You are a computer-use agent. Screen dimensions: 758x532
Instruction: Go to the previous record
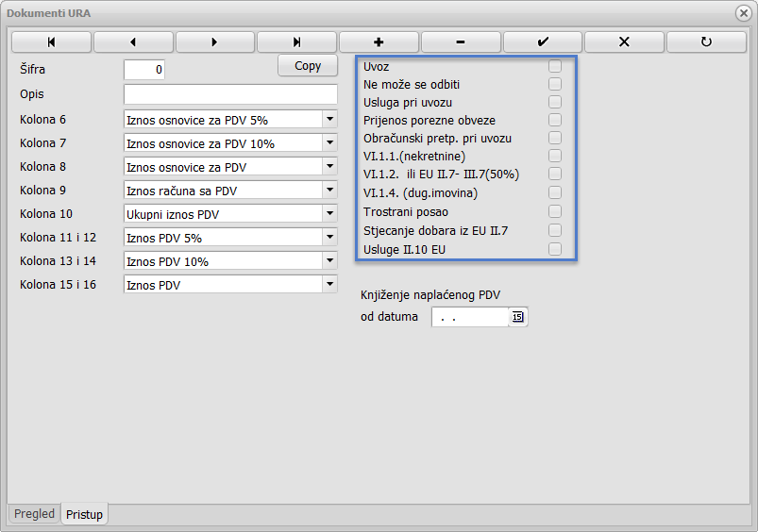tap(133, 42)
